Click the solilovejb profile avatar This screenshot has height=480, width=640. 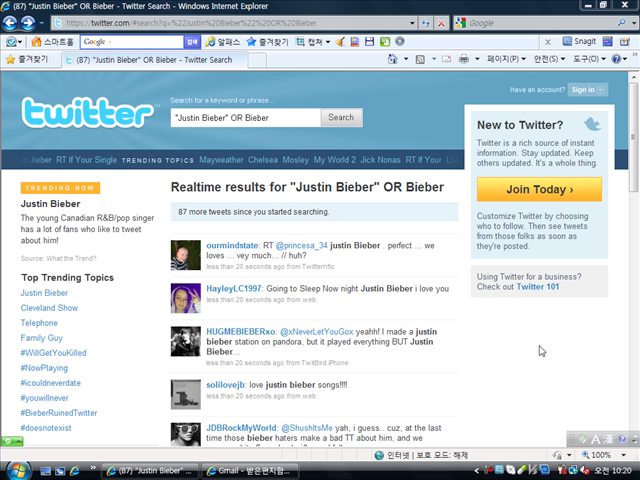click(186, 395)
